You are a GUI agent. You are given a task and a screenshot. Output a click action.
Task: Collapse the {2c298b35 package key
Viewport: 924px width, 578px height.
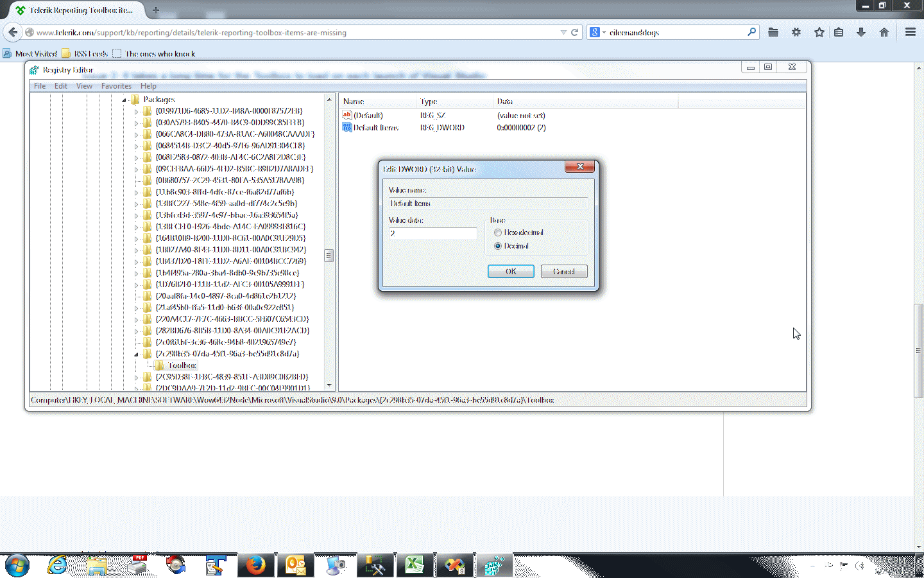(x=136, y=355)
